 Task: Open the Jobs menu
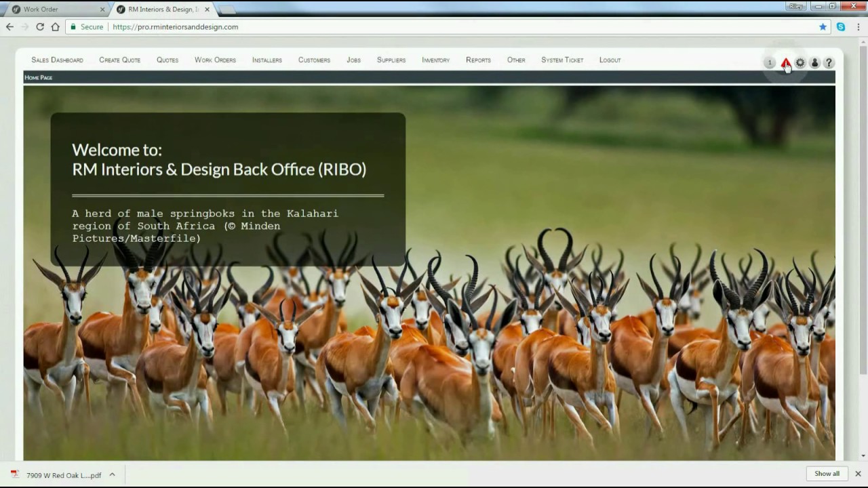click(x=353, y=60)
